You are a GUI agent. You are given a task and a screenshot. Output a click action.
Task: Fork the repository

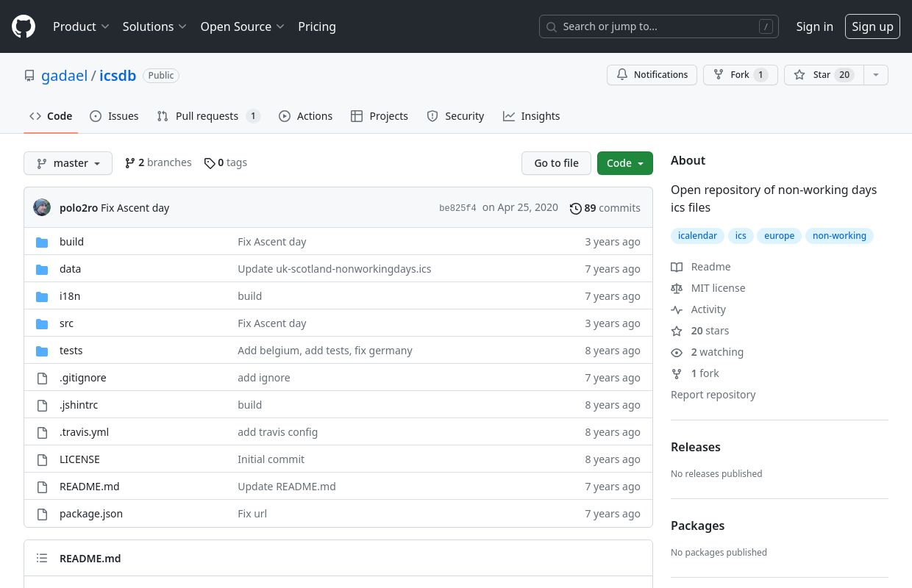point(740,75)
